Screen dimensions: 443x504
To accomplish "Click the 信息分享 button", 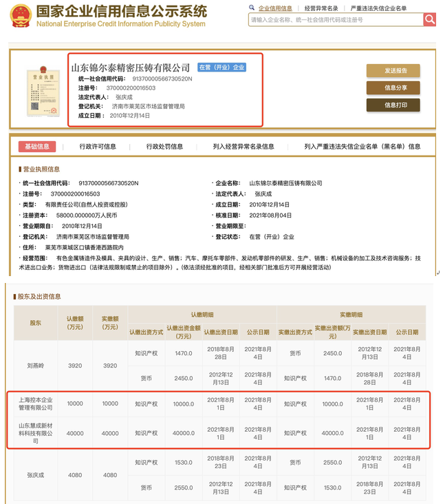I will (393, 87).
